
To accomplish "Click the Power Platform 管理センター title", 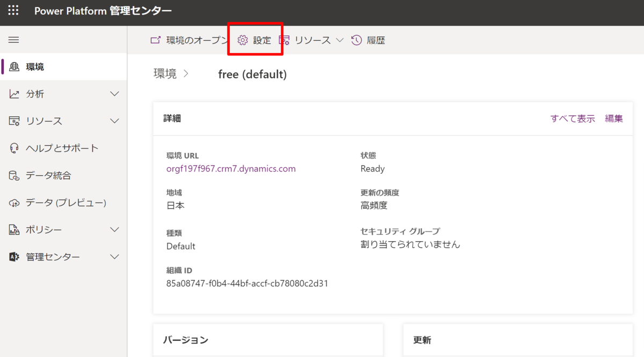I will pyautogui.click(x=103, y=11).
